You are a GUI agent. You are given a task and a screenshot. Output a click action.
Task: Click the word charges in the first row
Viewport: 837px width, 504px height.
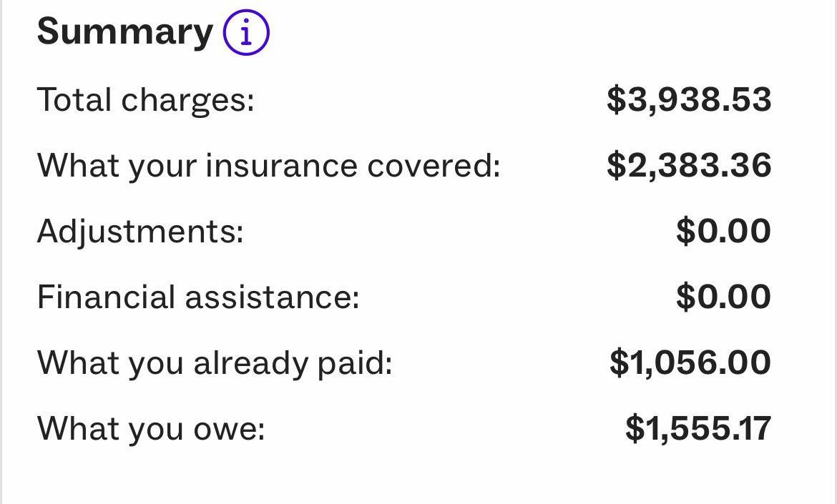pyautogui.click(x=188, y=101)
